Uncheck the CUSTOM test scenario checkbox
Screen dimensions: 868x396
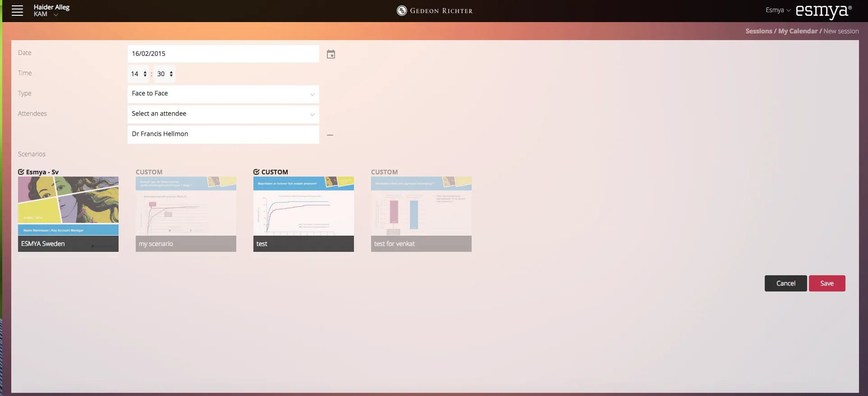click(257, 172)
